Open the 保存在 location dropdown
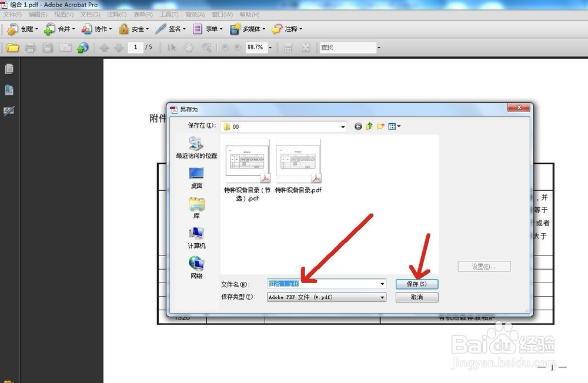The image size is (588, 383). coord(342,126)
